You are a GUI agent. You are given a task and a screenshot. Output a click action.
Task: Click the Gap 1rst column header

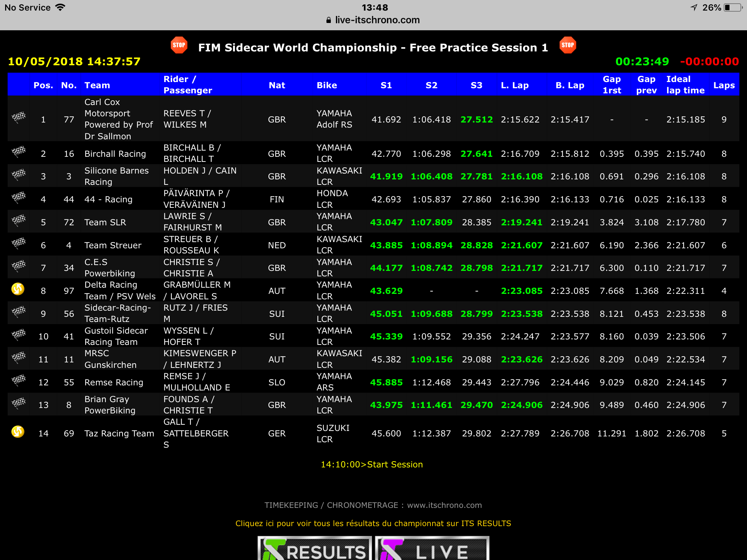(x=612, y=85)
